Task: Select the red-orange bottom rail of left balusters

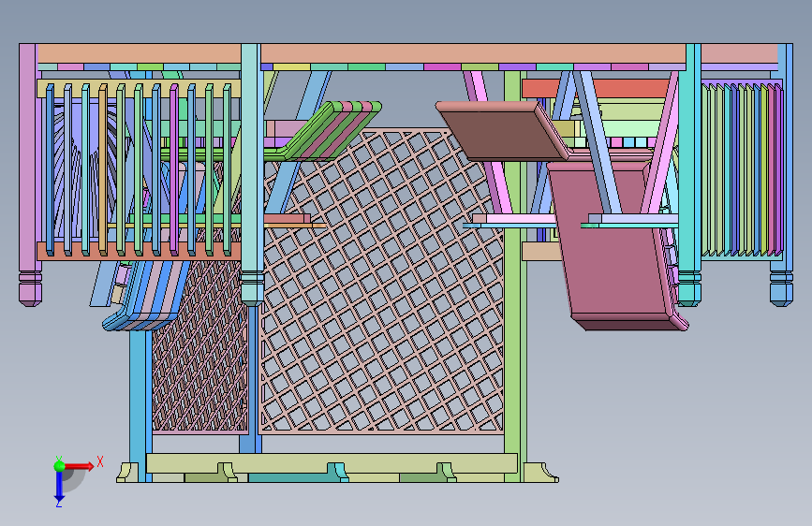Action: (x=139, y=251)
